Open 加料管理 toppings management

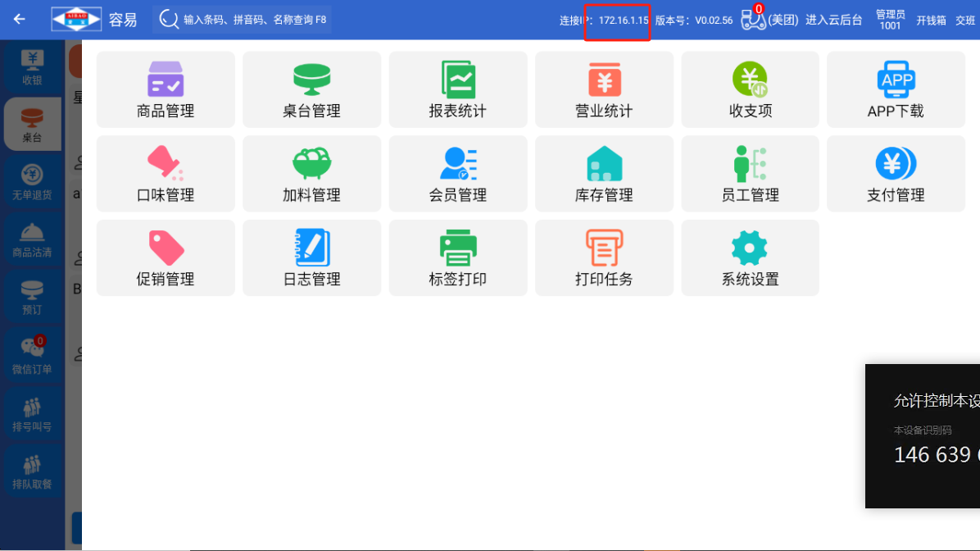[311, 174]
